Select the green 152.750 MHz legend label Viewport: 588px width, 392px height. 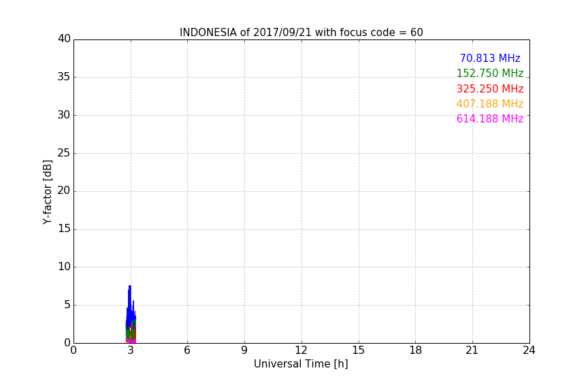(490, 73)
